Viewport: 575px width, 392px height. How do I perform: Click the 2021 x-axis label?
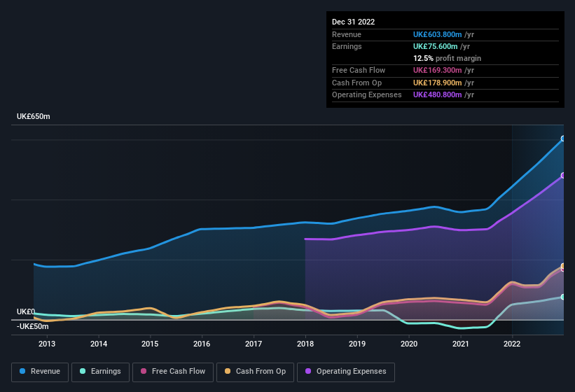tap(461, 344)
